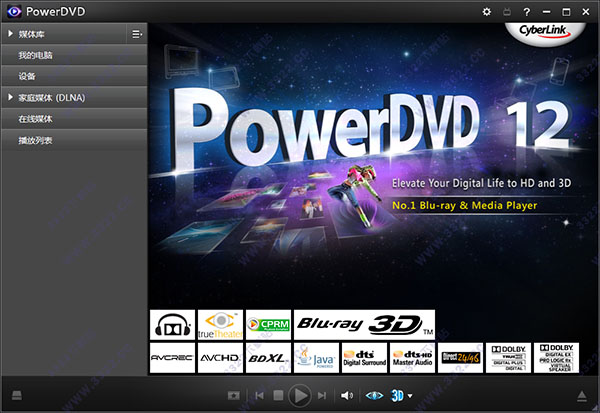
Task: Click the PowerDVD eye logo icon
Action: [14, 11]
